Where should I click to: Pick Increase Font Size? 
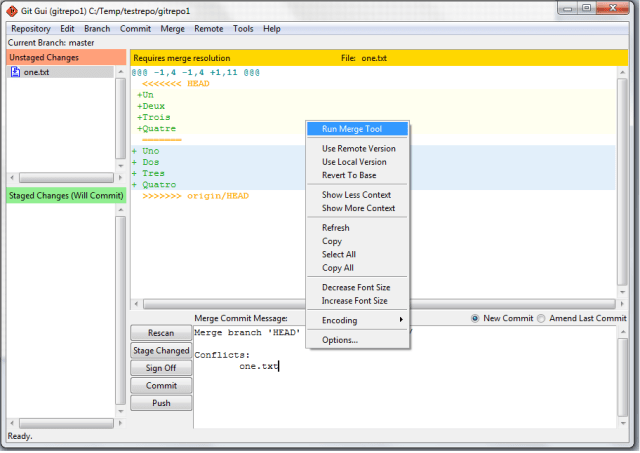point(355,300)
